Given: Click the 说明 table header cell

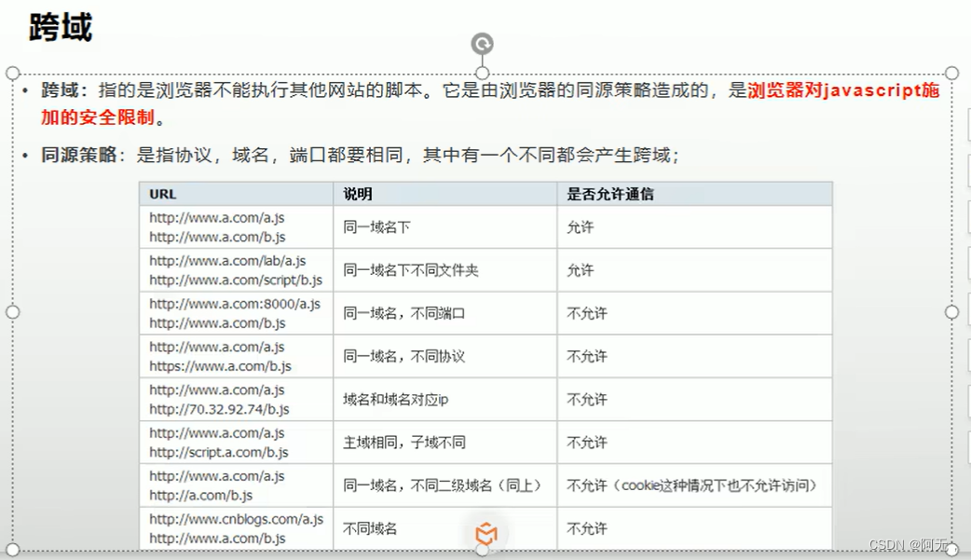Looking at the screenshot, I should 351,193.
